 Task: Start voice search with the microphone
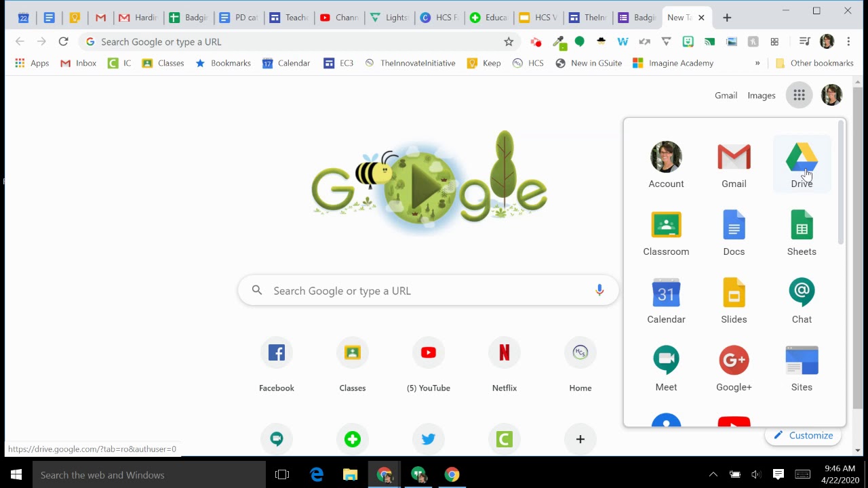point(599,290)
